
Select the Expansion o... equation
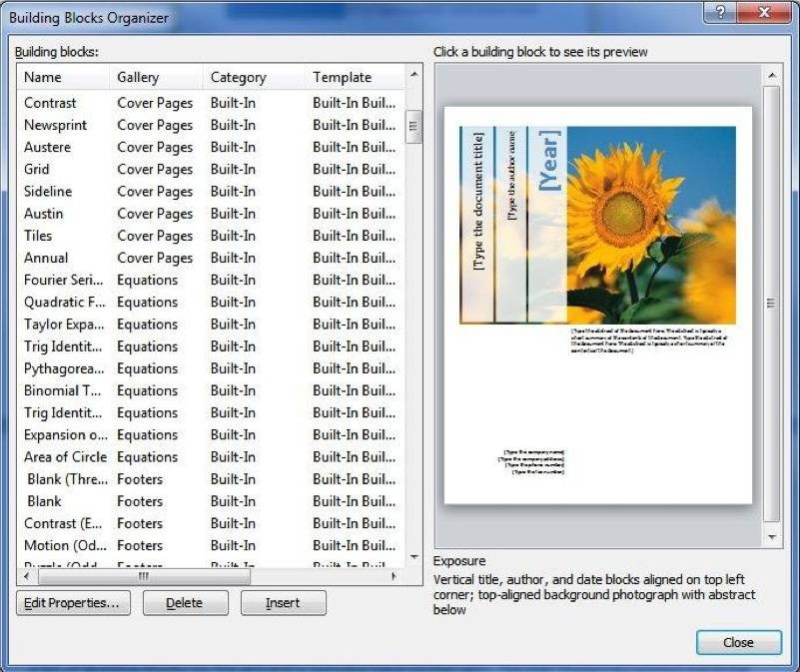tap(211, 434)
